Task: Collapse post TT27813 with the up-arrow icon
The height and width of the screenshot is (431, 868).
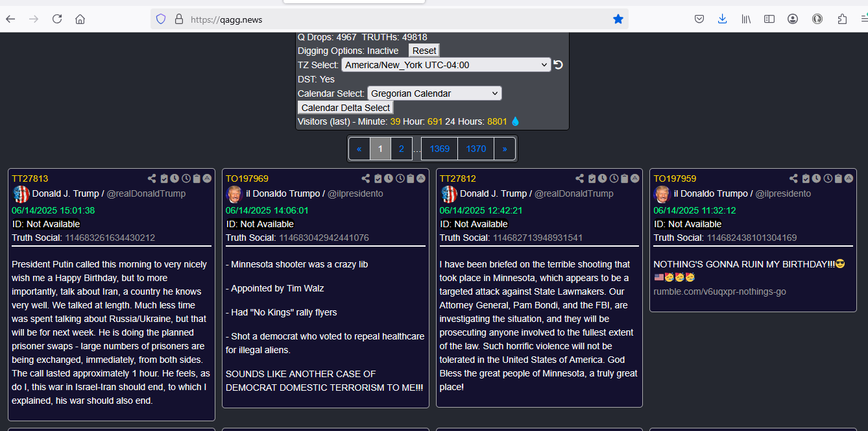Action: [207, 179]
